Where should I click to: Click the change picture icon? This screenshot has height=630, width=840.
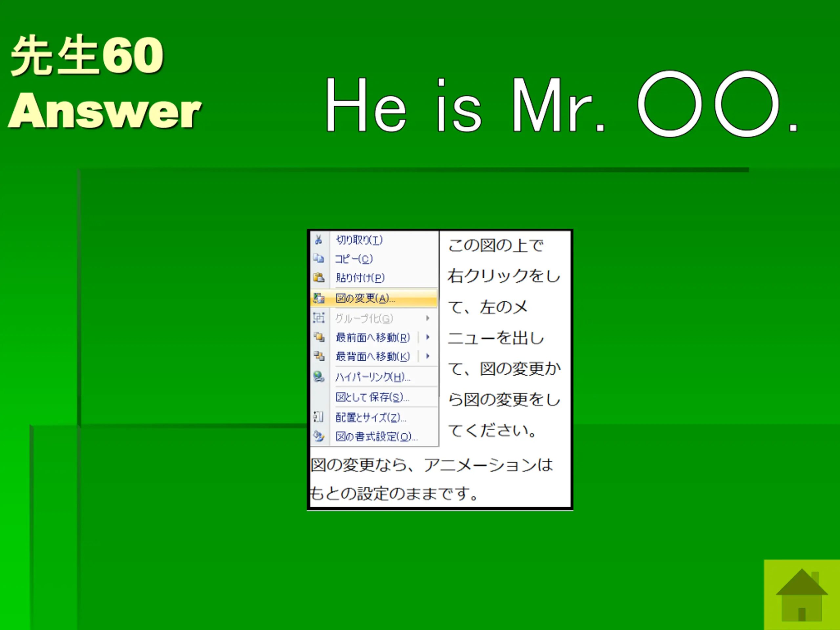pos(319,299)
